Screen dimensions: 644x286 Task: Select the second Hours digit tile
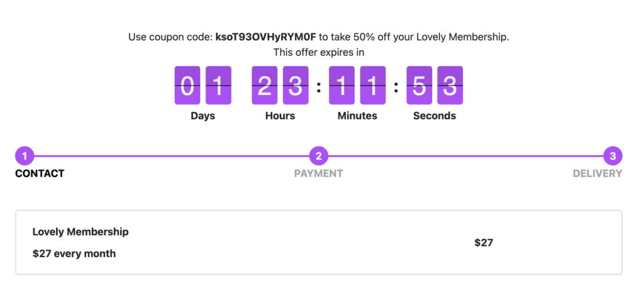295,86
